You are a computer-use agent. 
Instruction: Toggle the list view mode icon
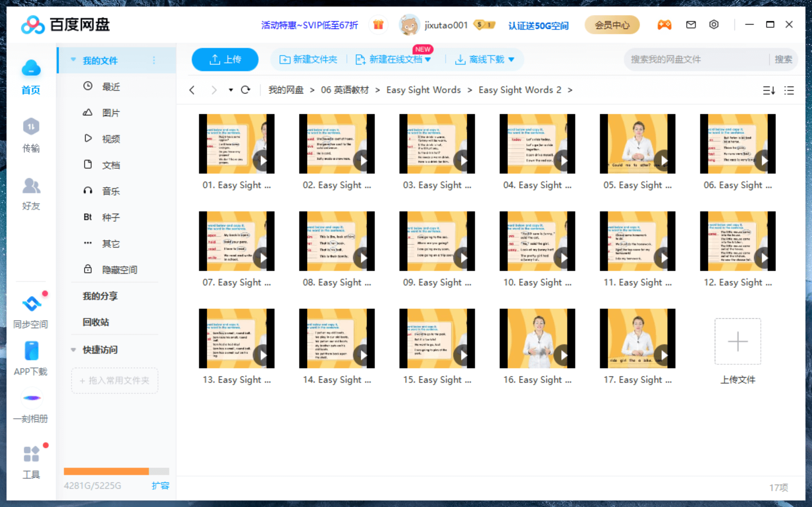click(789, 91)
